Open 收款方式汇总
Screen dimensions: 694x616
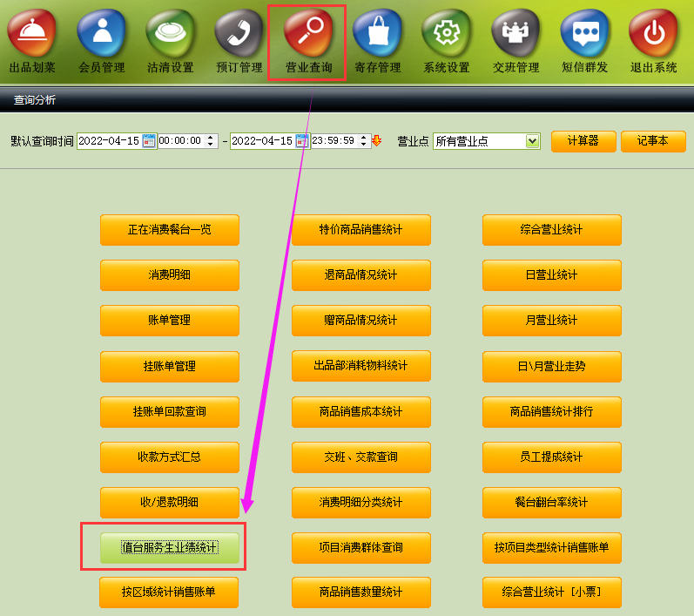170,457
